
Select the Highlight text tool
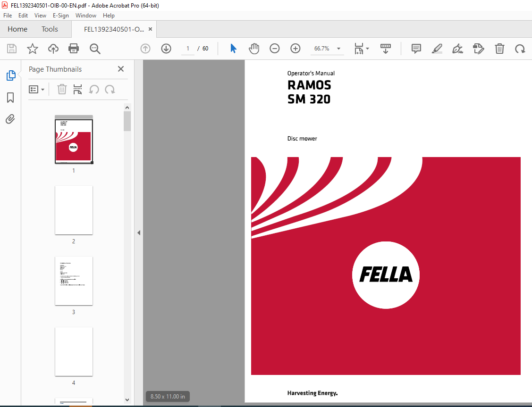(437, 49)
